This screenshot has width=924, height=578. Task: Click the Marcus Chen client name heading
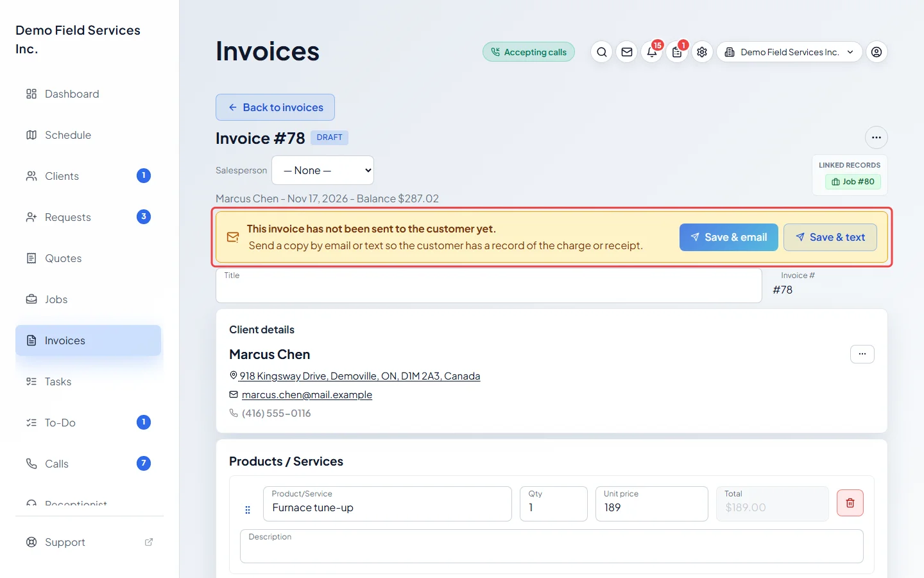click(269, 355)
